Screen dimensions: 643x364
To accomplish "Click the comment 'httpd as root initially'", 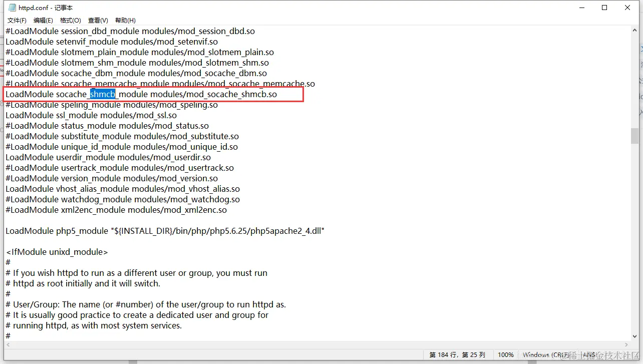I will (x=83, y=283).
